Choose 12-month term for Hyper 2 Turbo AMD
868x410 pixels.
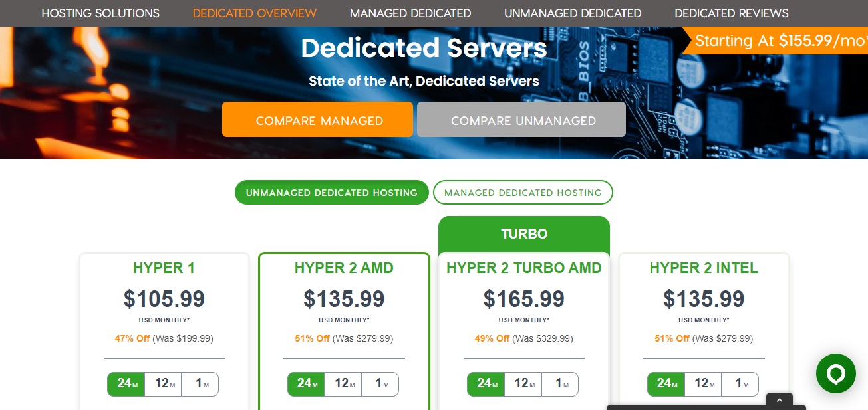[523, 384]
